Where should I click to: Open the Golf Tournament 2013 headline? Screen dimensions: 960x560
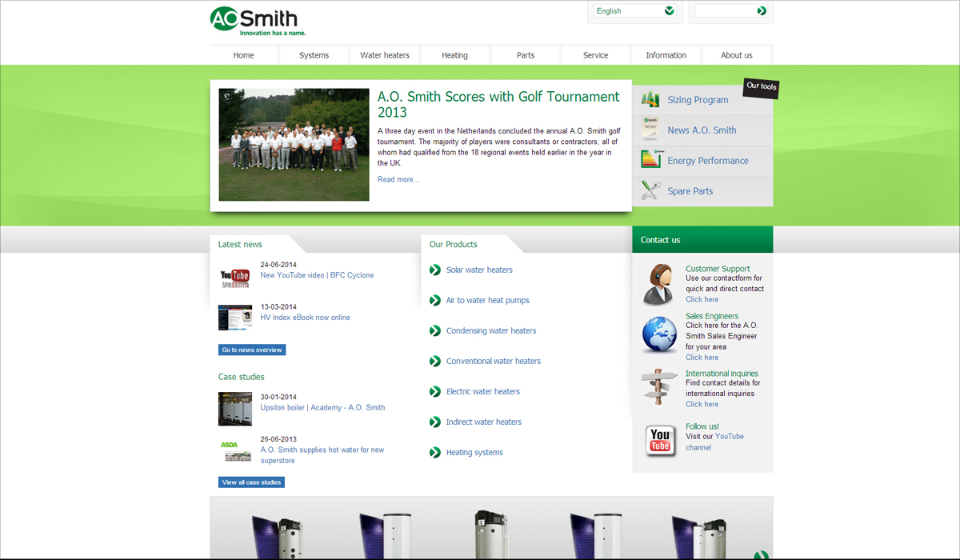pos(498,104)
